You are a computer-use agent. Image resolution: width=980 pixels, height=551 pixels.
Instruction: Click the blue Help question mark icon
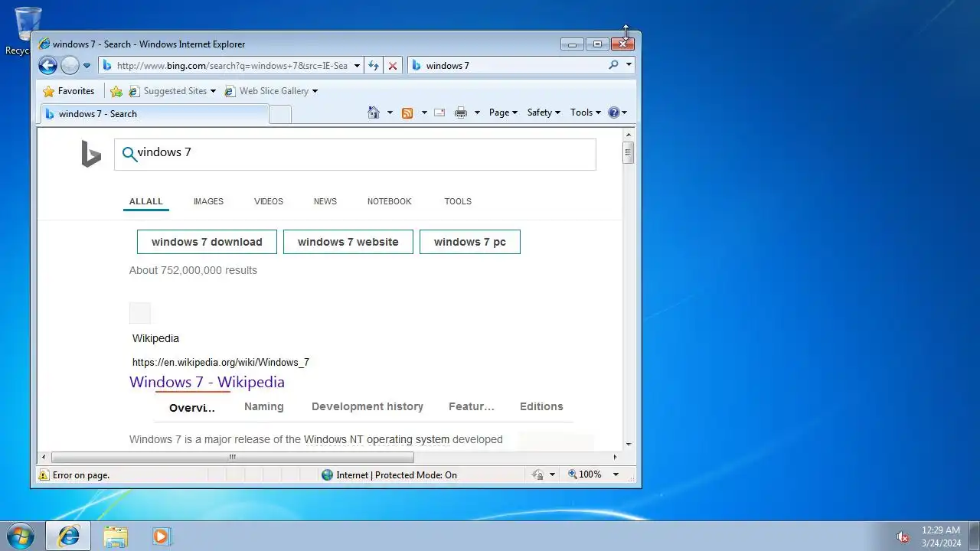tap(613, 112)
